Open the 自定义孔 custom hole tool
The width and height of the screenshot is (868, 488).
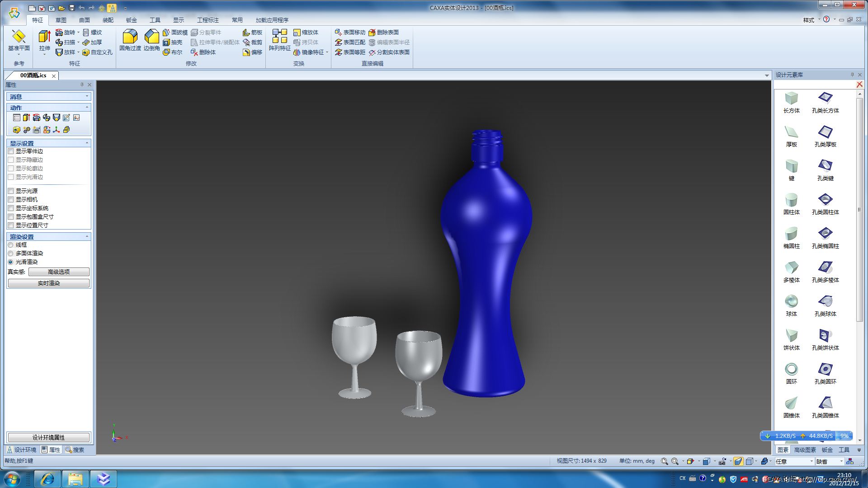(x=97, y=52)
